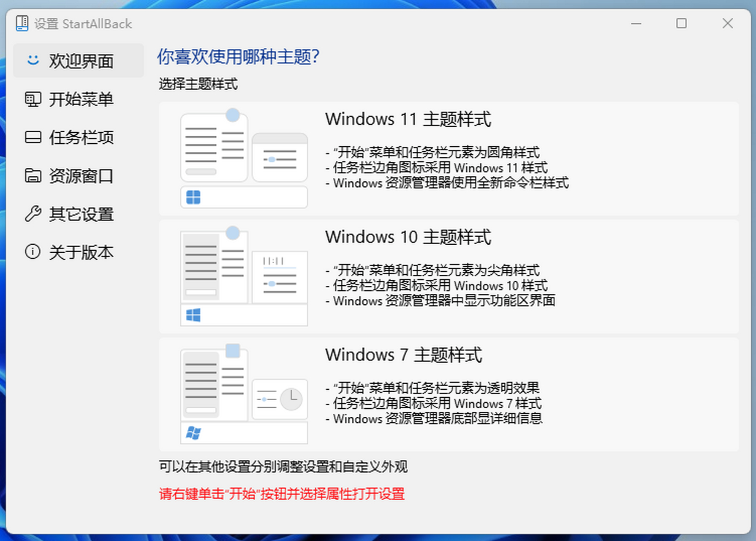Click text Windows 资源管理器底部显详细信息
The width and height of the screenshot is (756, 541).
tap(438, 418)
